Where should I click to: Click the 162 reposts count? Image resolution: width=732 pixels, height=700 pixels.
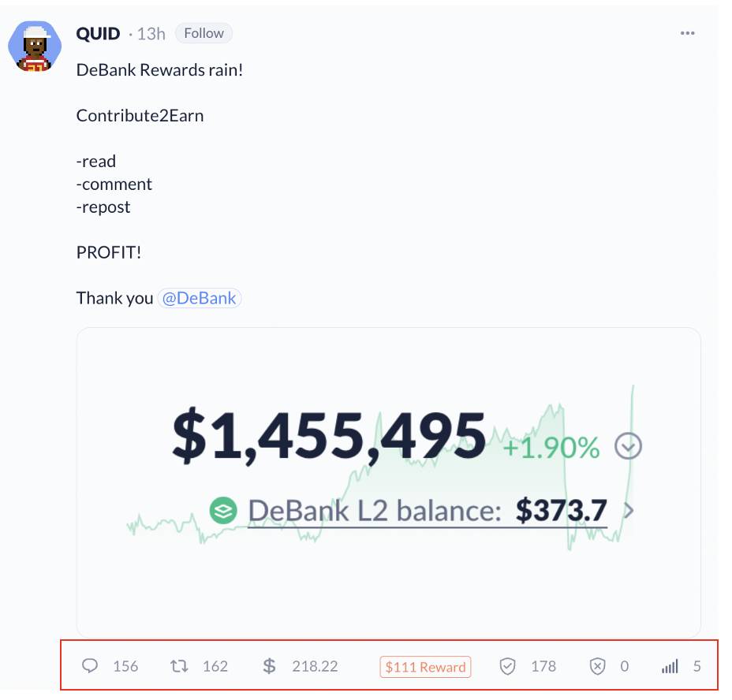[x=215, y=666]
